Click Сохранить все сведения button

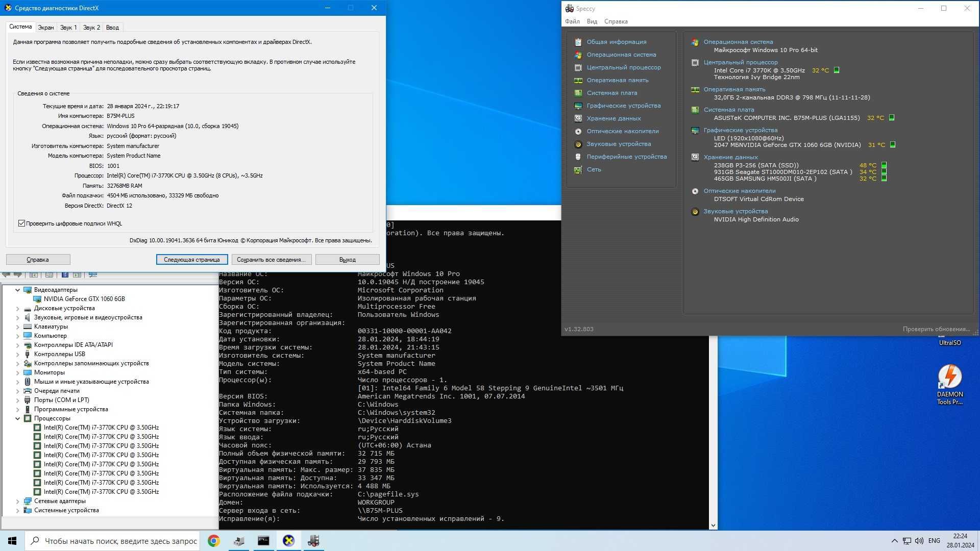[x=271, y=260]
